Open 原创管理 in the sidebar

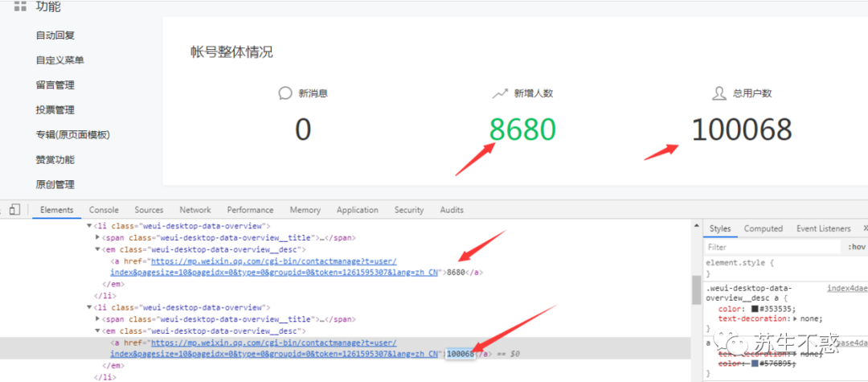(x=55, y=184)
